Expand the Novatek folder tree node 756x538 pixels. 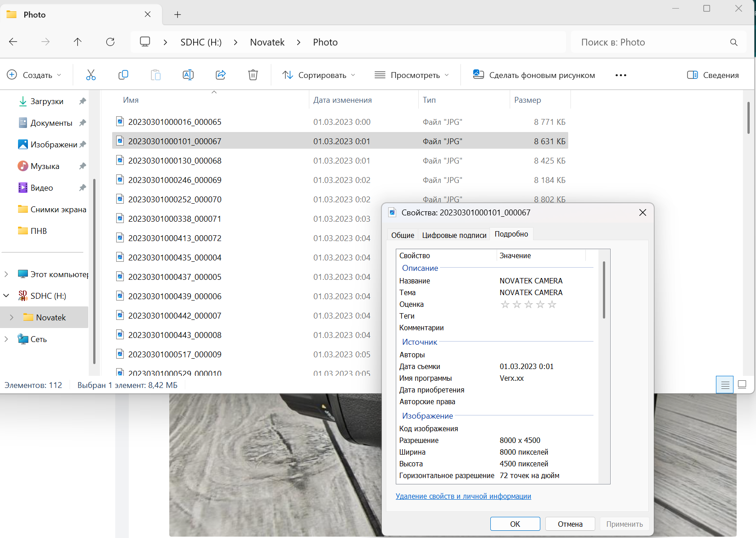[12, 318]
